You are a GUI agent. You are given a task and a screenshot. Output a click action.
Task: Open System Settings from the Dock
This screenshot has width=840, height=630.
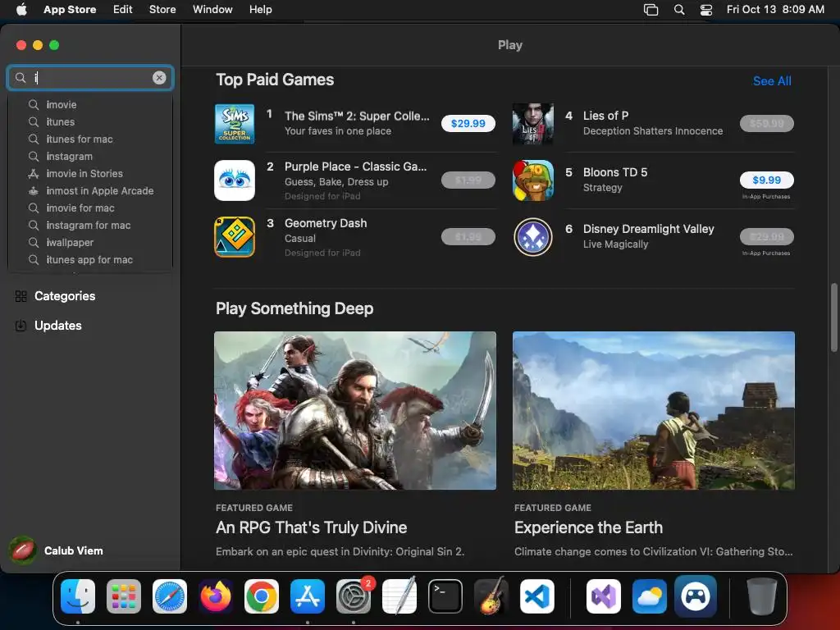pos(354,596)
